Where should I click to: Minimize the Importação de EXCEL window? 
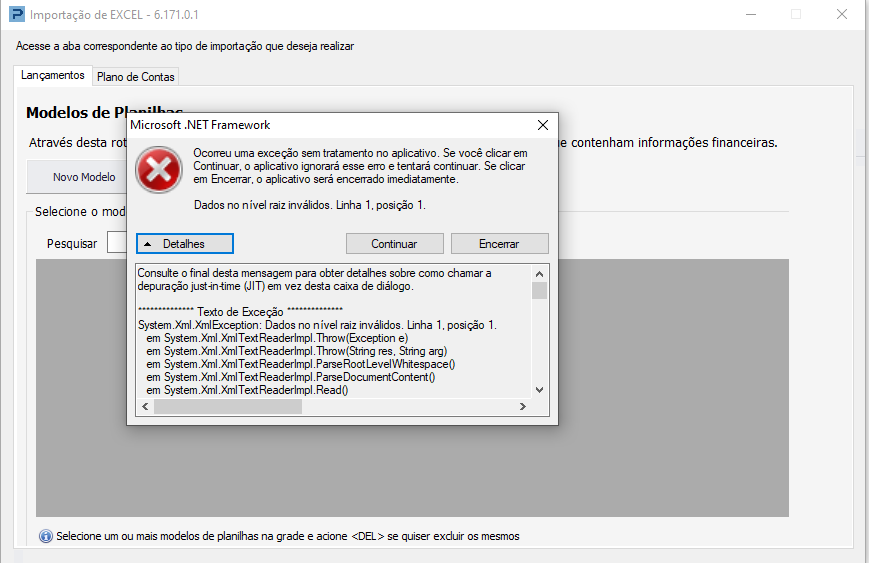pos(751,14)
